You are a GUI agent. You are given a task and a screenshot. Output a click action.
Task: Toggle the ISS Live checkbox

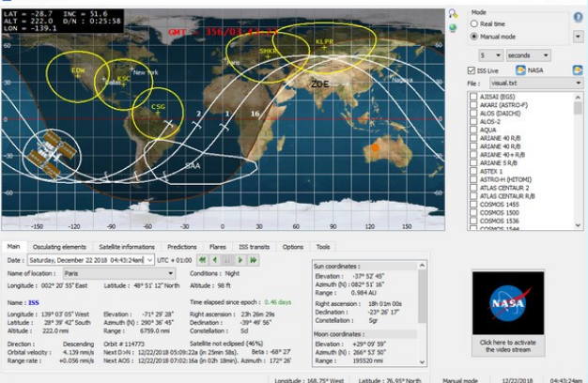(x=472, y=70)
